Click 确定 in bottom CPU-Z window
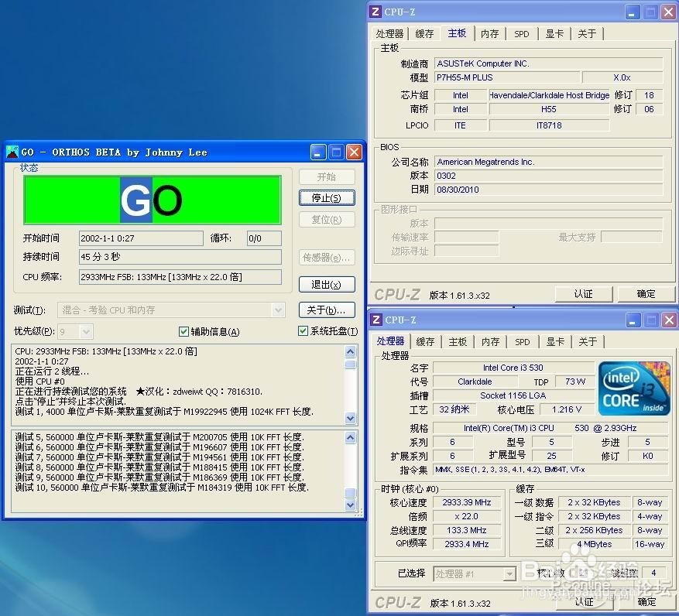 (646, 602)
